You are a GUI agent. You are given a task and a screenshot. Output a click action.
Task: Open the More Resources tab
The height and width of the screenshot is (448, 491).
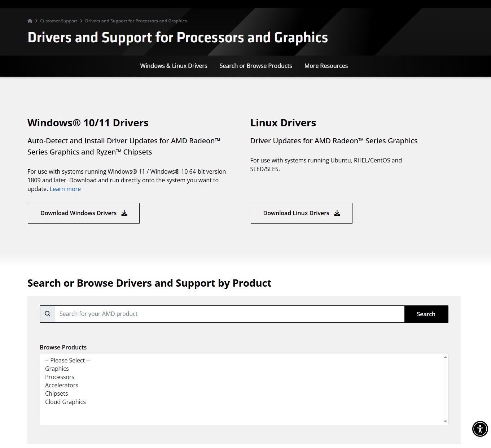click(326, 66)
